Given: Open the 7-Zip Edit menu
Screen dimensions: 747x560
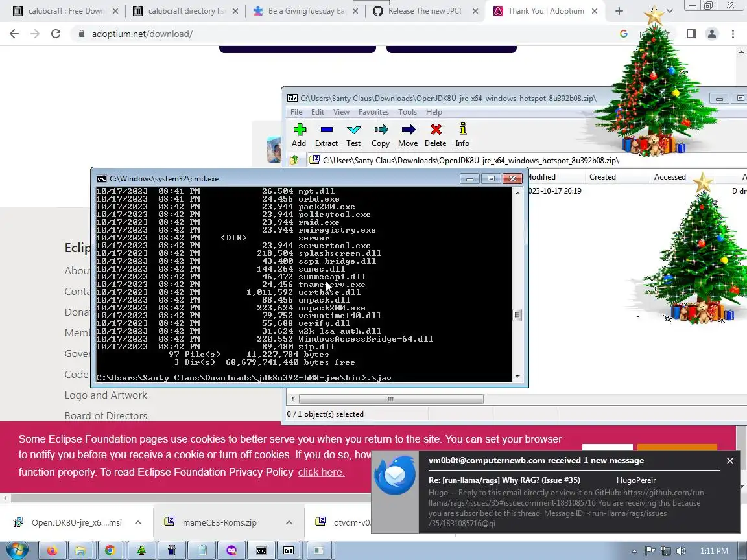Looking at the screenshot, I should tap(318, 112).
